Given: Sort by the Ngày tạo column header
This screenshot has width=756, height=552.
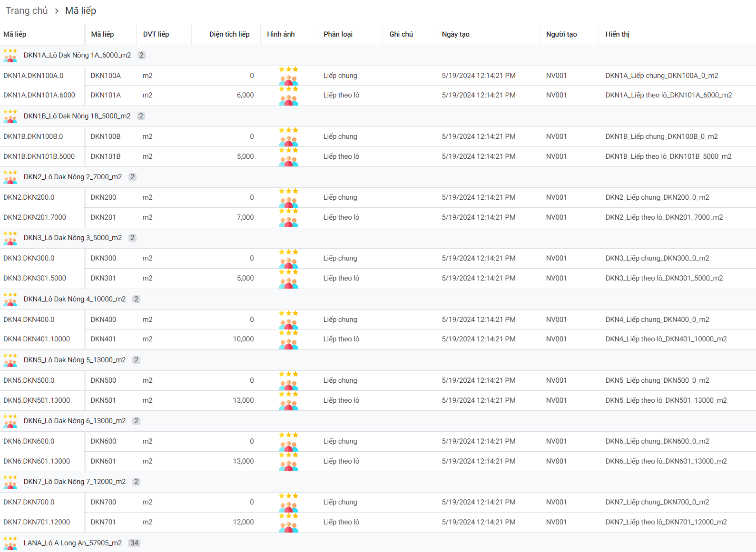Looking at the screenshot, I should click(x=455, y=34).
